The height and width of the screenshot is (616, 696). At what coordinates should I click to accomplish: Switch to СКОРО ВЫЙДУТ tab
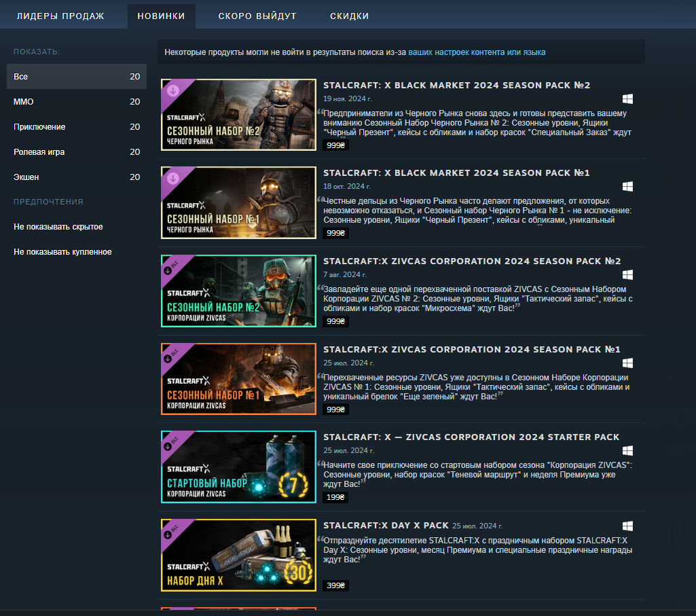pyautogui.click(x=257, y=16)
